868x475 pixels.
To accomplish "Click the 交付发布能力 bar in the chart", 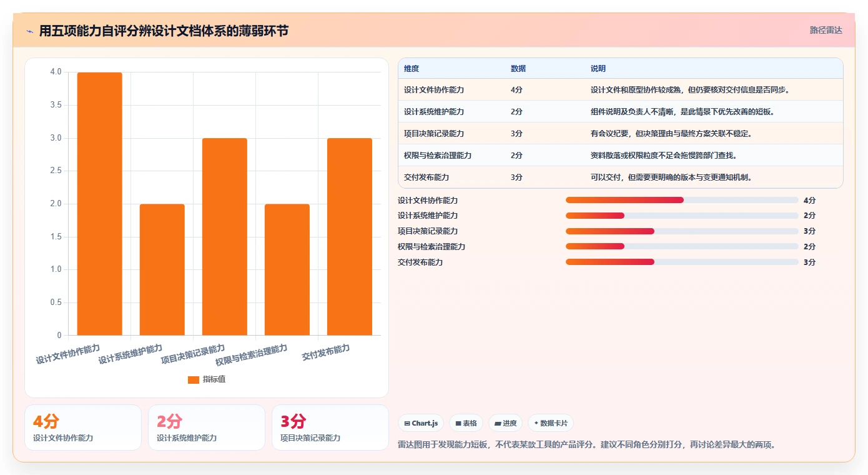I will [350, 236].
